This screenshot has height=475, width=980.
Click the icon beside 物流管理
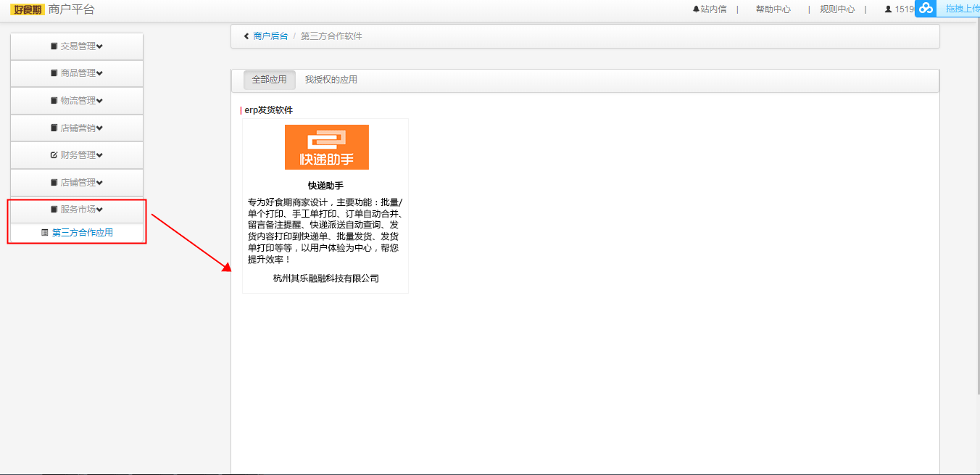54,101
